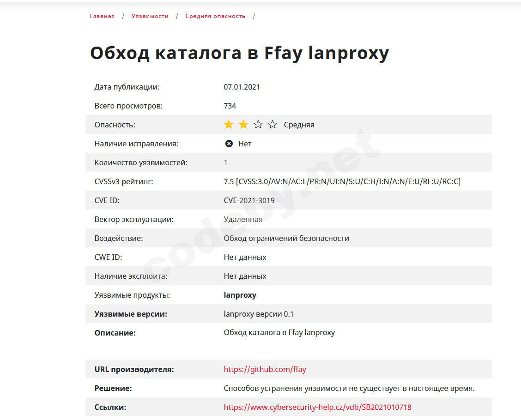Image resolution: width=521 pixels, height=420 pixels.
Task: Click the bold lanproxy product name
Action: 240,295
